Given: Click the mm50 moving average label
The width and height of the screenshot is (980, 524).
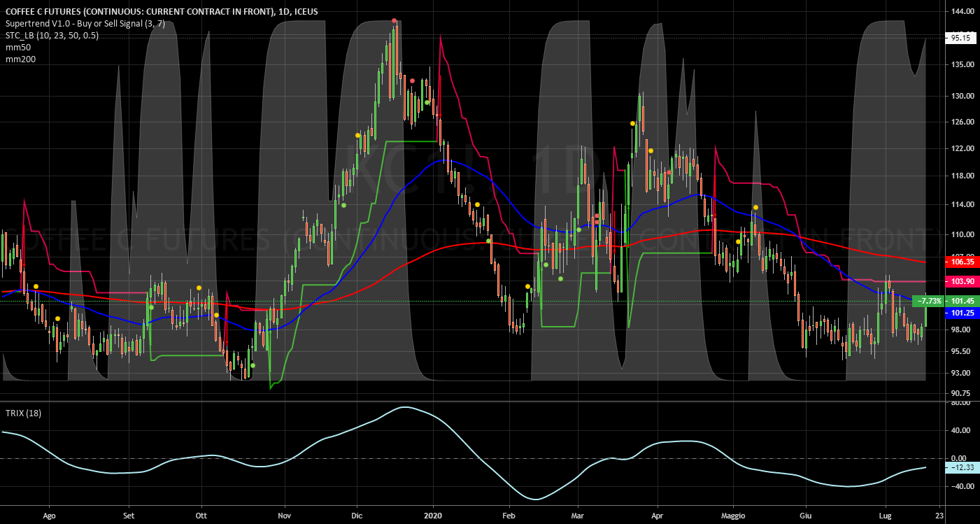Looking at the screenshot, I should pos(17,48).
